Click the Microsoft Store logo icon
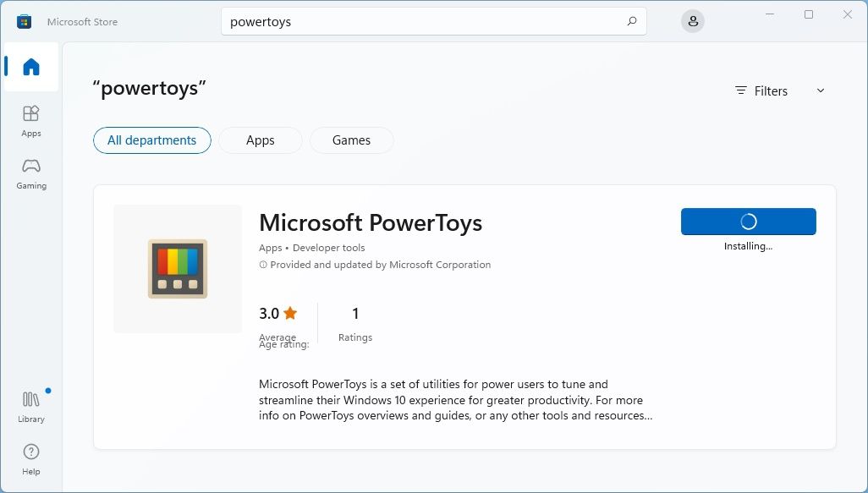The width and height of the screenshot is (868, 493). pyautogui.click(x=24, y=20)
